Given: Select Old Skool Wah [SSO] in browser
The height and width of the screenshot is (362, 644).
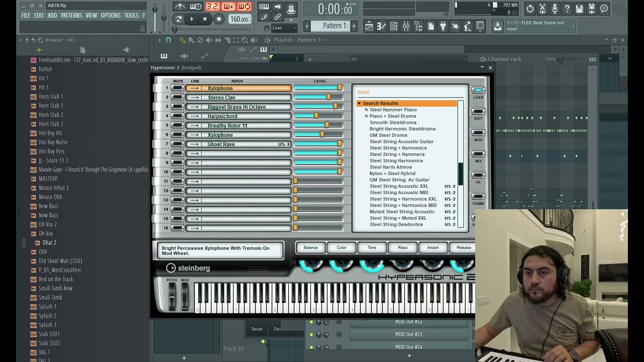Looking at the screenshot, I should [x=60, y=261].
